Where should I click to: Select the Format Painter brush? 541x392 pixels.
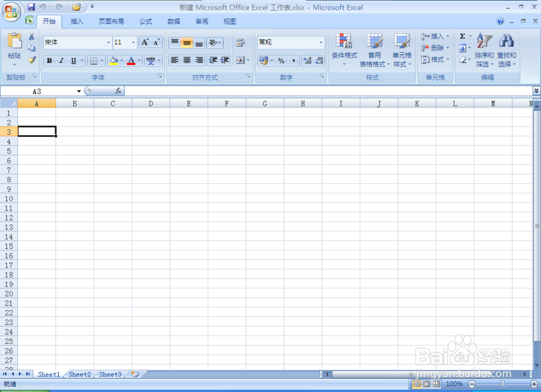pos(32,59)
